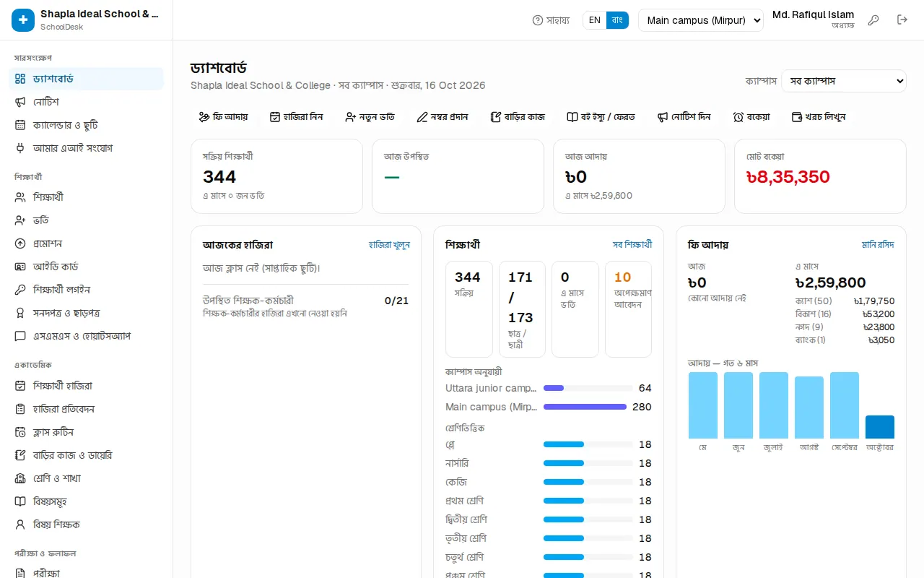The height and width of the screenshot is (578, 924).
Task: Click the মোট বকেয়া ৳8,35,350 card
Action: (x=820, y=176)
